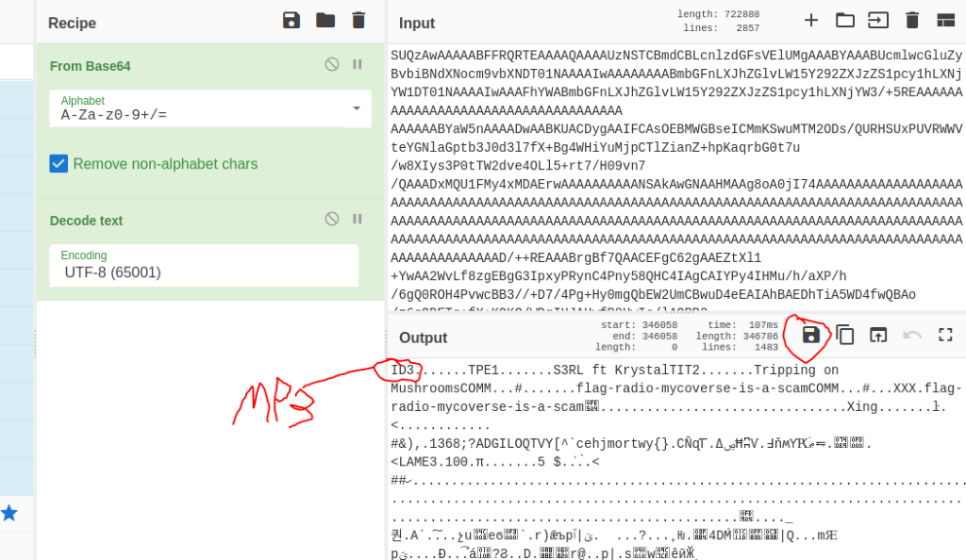Open file as input
This screenshot has width=966, height=560.
click(x=878, y=21)
